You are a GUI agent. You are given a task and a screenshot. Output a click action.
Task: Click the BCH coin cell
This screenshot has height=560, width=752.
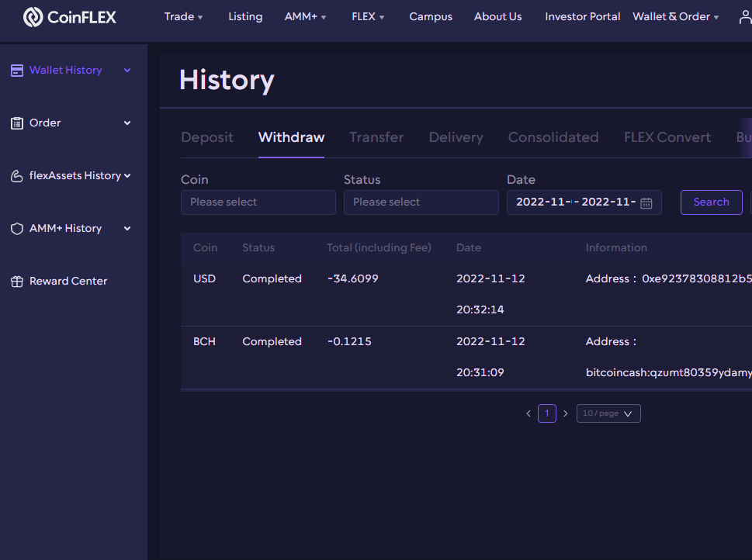point(204,341)
